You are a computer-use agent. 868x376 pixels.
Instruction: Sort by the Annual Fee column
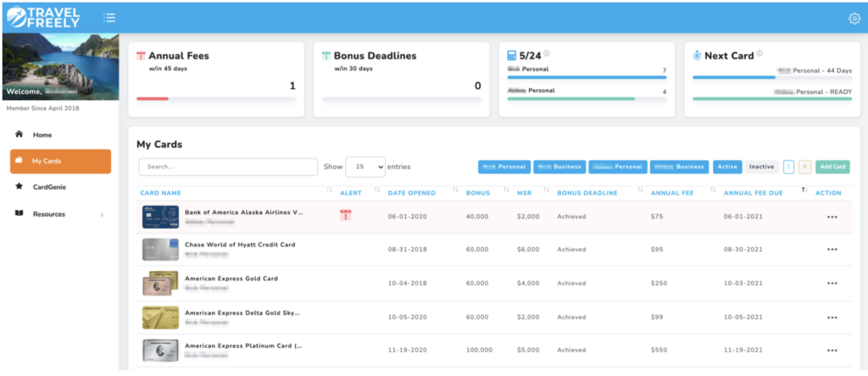(x=671, y=193)
